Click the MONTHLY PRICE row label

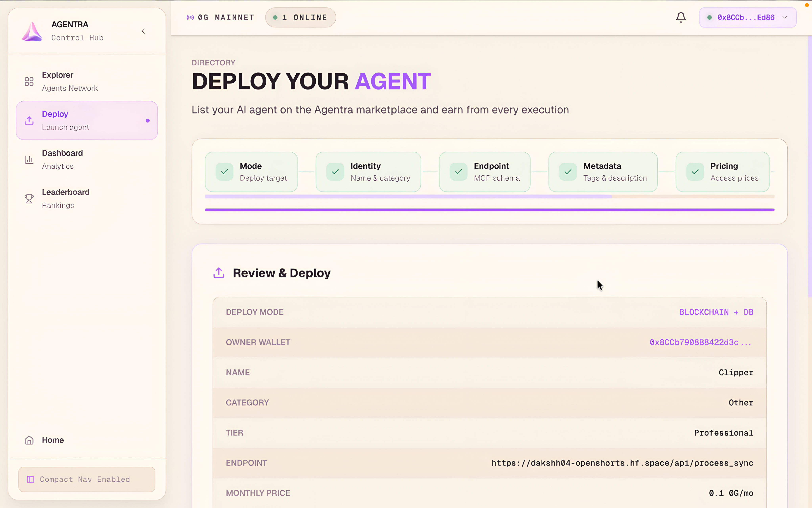coord(258,493)
